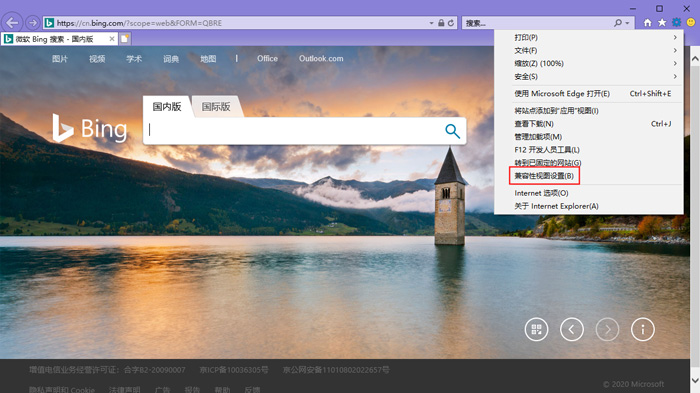Screen dimensions: 700x393
Task: Open Favorites star icon
Action: click(662, 23)
